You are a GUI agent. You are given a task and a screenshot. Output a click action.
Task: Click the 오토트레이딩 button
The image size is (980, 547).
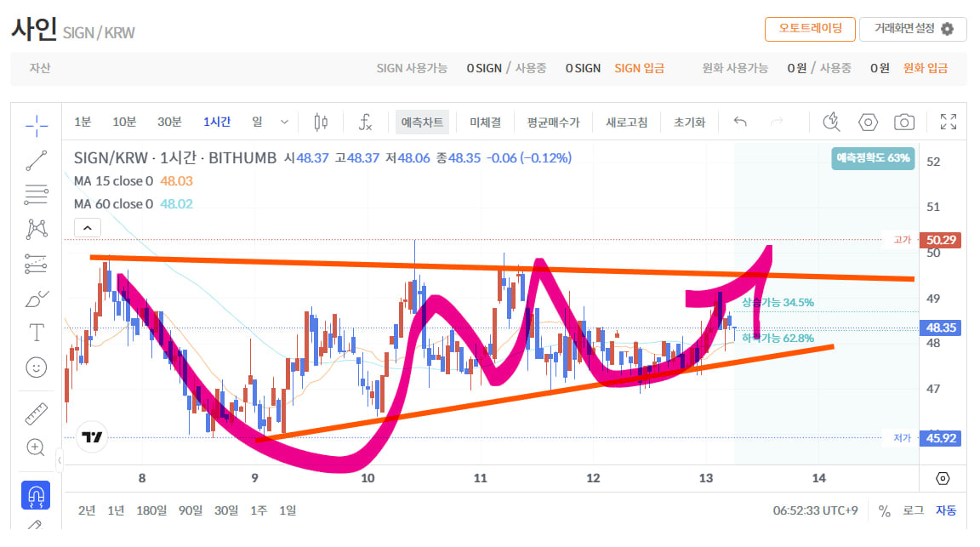[809, 28]
